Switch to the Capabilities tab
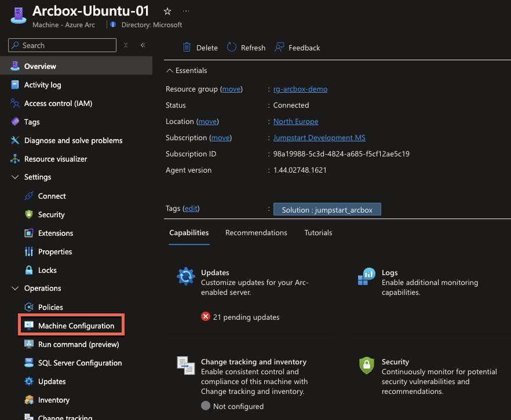511x420 pixels. (x=189, y=233)
